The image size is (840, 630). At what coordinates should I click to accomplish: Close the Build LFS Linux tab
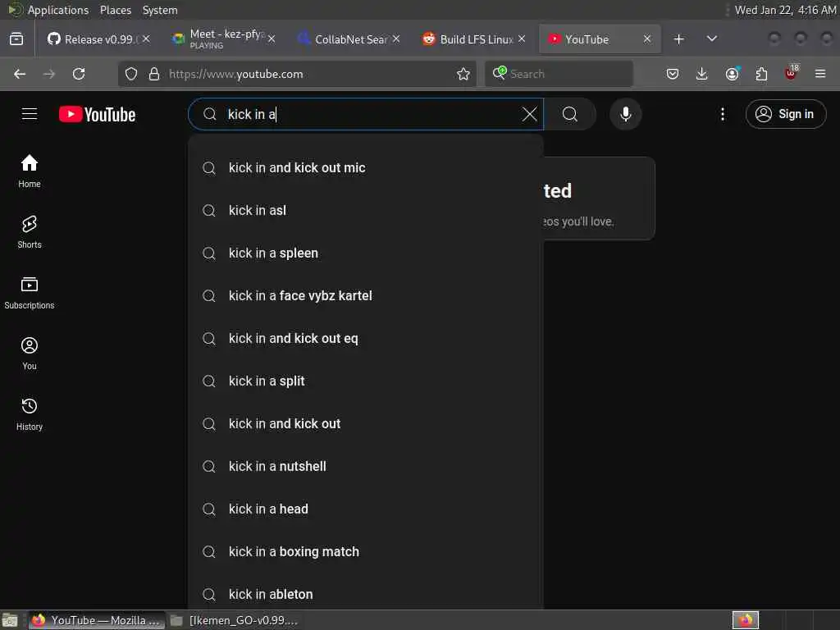tap(521, 39)
